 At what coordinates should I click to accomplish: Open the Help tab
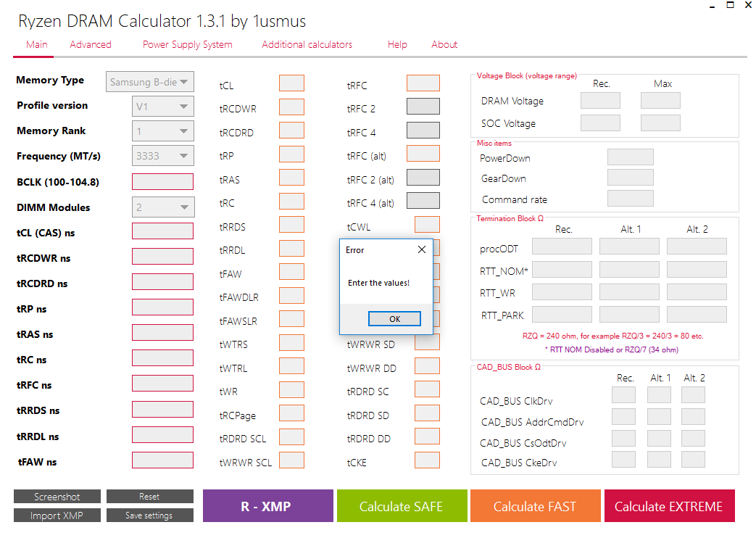tap(397, 45)
